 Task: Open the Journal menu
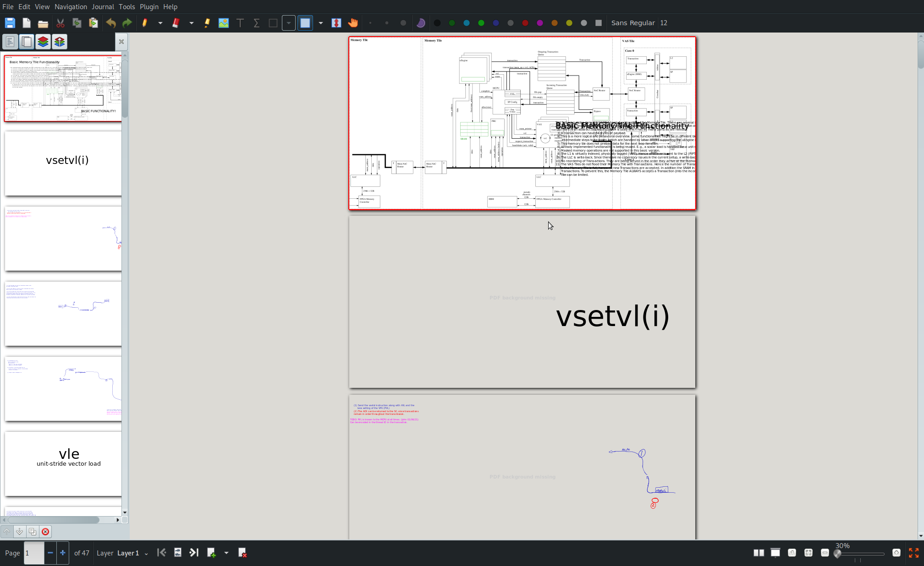103,7
